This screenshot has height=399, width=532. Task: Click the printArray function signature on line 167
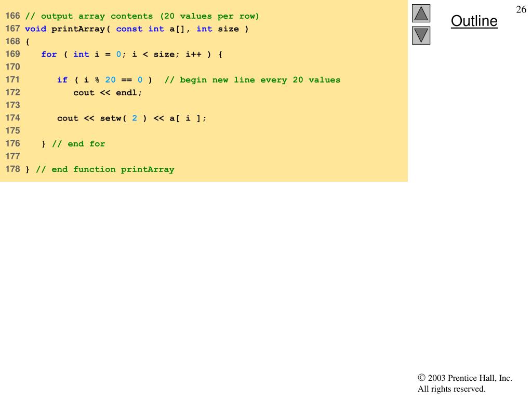click(x=137, y=29)
